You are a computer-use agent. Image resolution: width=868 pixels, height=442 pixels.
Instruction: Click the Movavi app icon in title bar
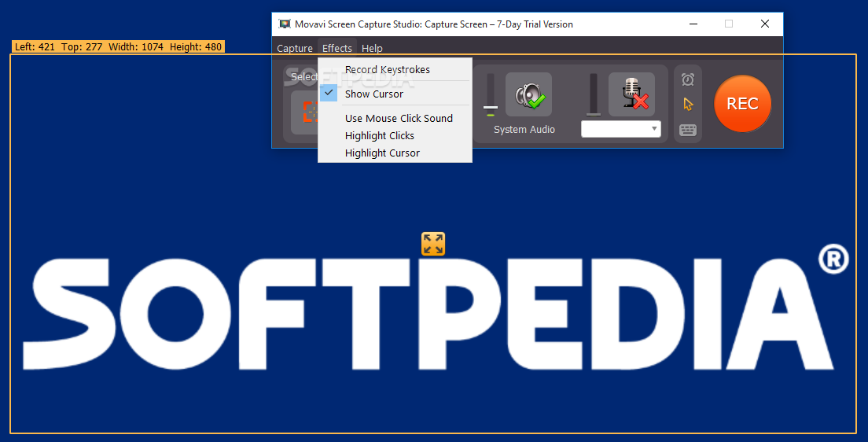tap(285, 24)
